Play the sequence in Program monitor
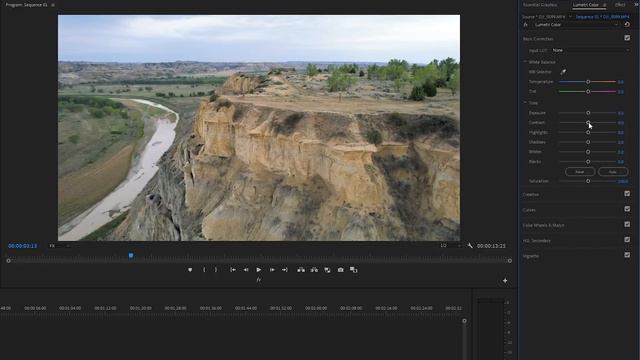The width and height of the screenshot is (640, 360). pyautogui.click(x=259, y=270)
